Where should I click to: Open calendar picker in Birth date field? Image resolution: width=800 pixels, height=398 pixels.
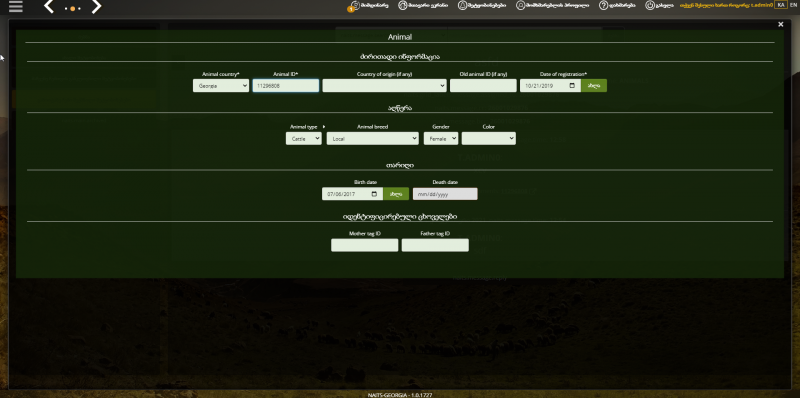[374, 194]
